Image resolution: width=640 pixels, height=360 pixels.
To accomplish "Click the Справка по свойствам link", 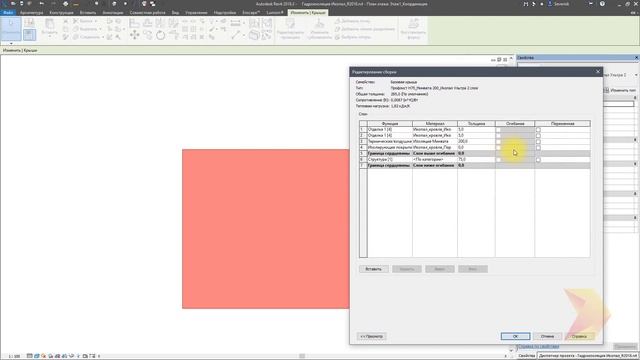I will pyautogui.click(x=539, y=347).
